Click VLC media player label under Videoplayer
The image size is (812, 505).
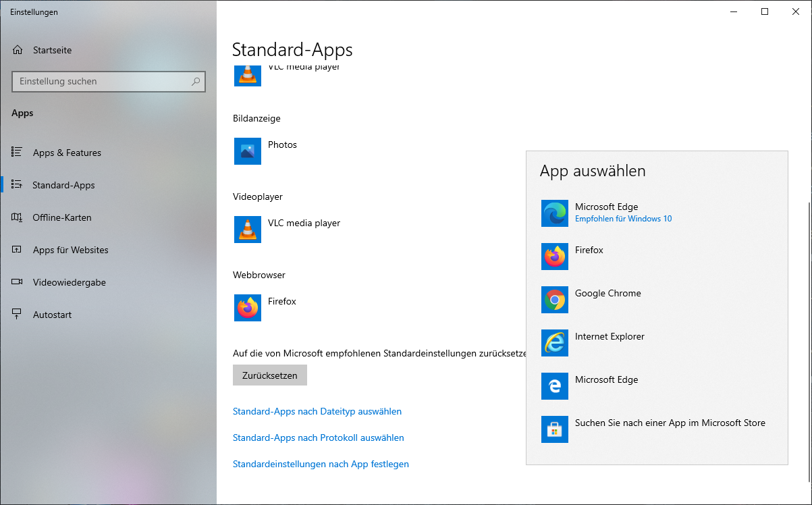pyautogui.click(x=304, y=223)
